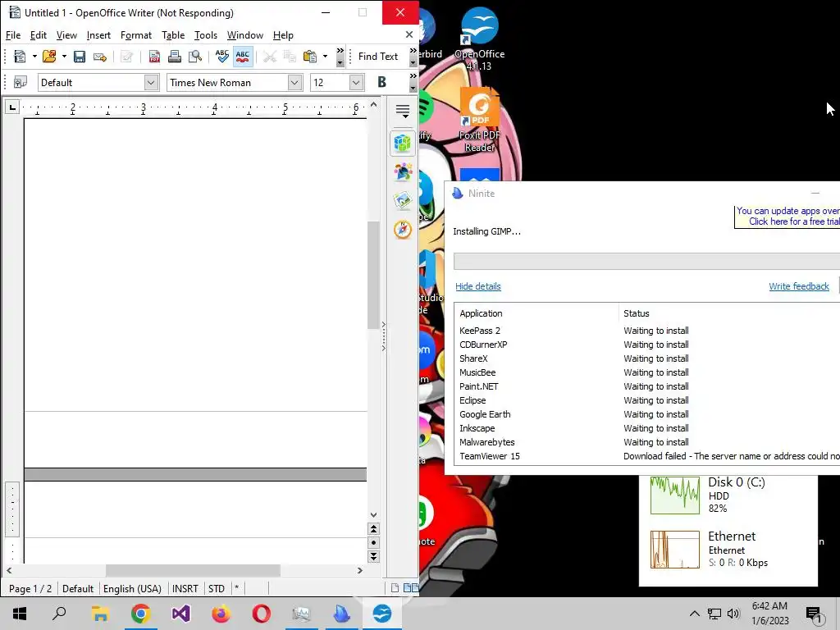Collapse the sidebar using the splitter handle
Viewport: 840px width, 630px height.
(x=384, y=336)
